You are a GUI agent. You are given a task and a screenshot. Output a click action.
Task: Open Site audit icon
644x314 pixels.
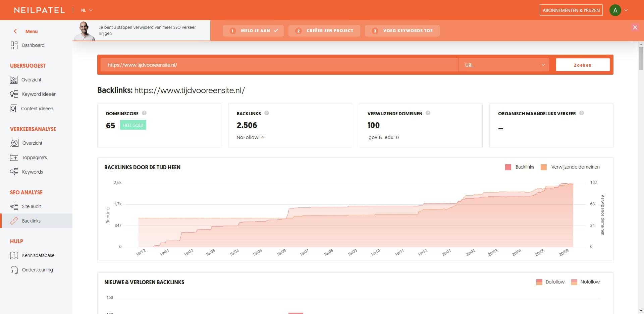tap(14, 206)
